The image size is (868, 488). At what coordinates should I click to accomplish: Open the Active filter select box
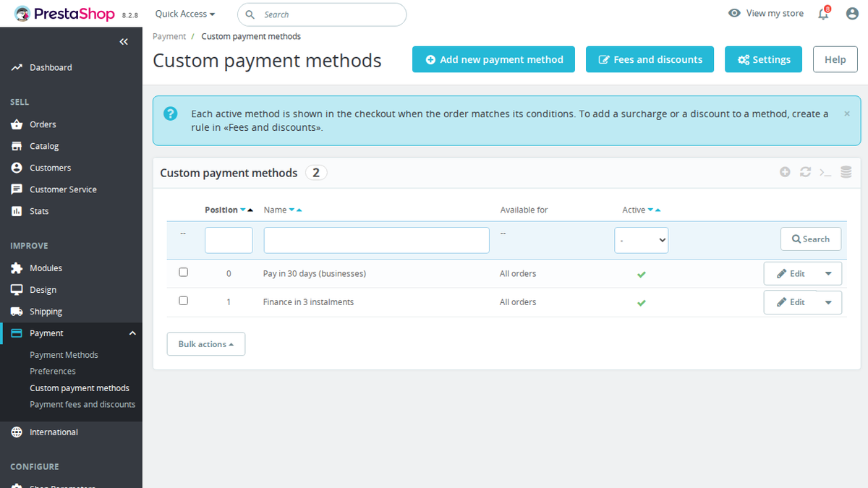[642, 240]
